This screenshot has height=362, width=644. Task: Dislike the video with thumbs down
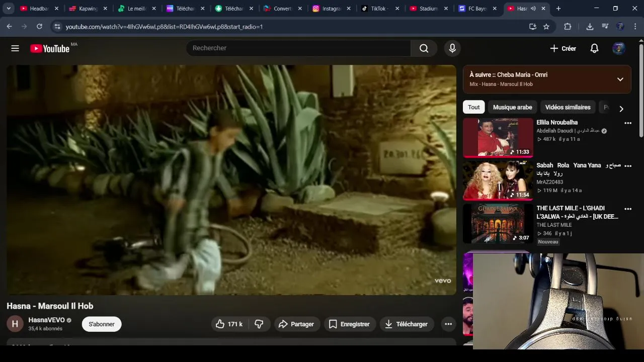click(x=259, y=324)
